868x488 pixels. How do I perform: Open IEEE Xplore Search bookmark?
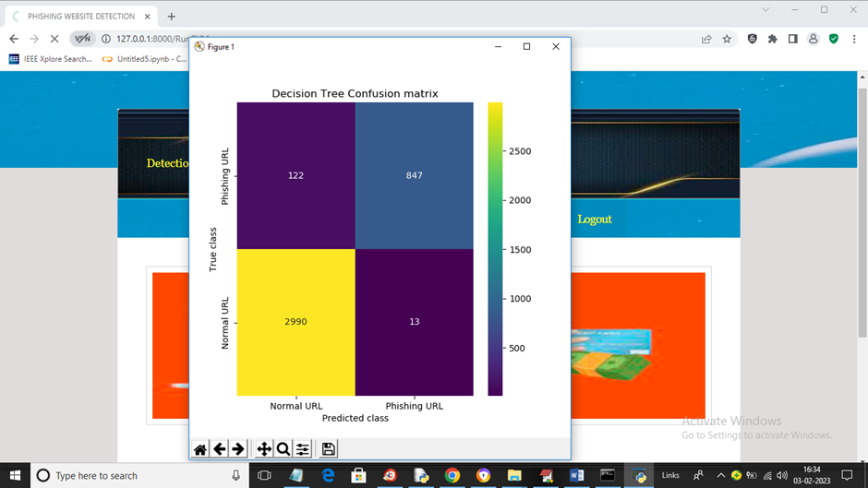click(x=51, y=59)
